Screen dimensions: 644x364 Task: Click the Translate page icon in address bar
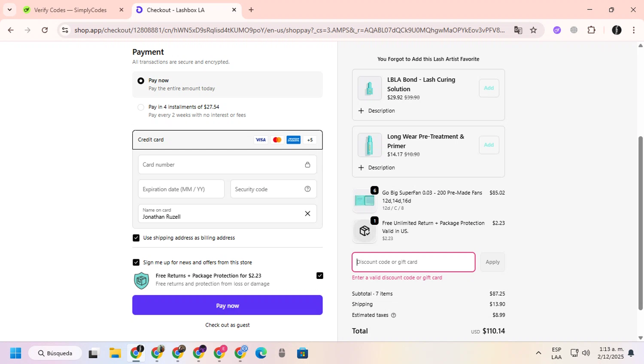pyautogui.click(x=518, y=30)
